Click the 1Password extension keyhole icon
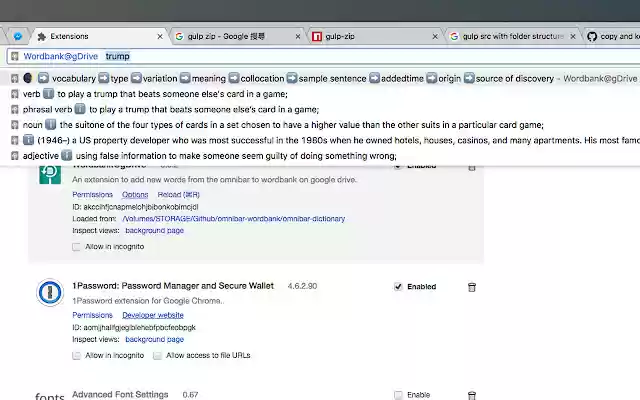The image size is (640, 400). [50, 292]
